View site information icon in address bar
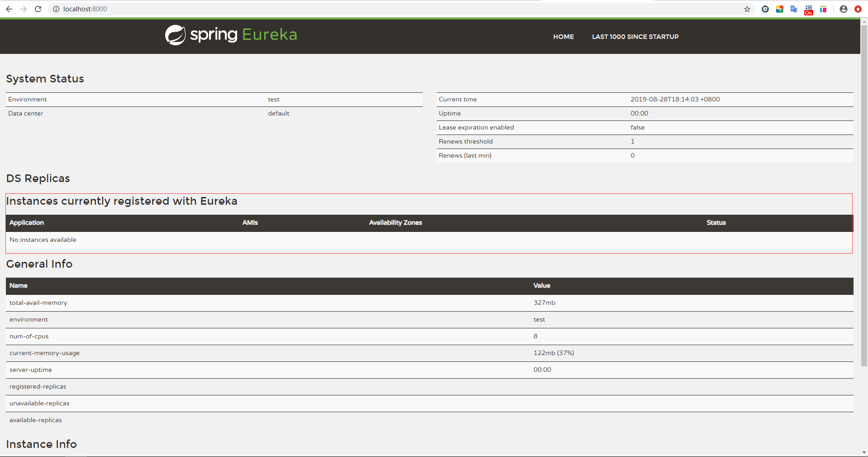This screenshot has width=868, height=457. pos(56,9)
